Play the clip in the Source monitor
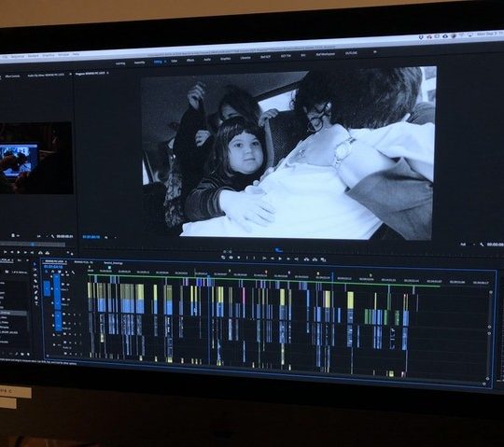Viewport: 504px width, 447px height. [18, 252]
